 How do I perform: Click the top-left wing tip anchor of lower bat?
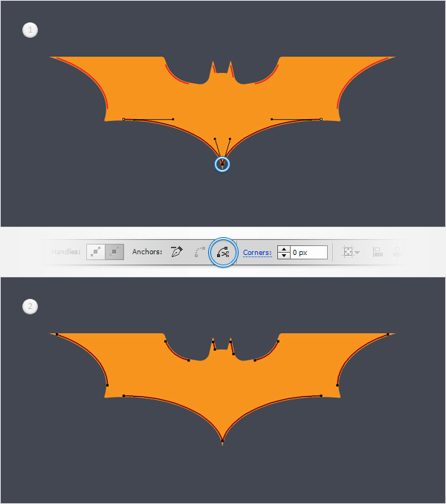click(x=57, y=335)
